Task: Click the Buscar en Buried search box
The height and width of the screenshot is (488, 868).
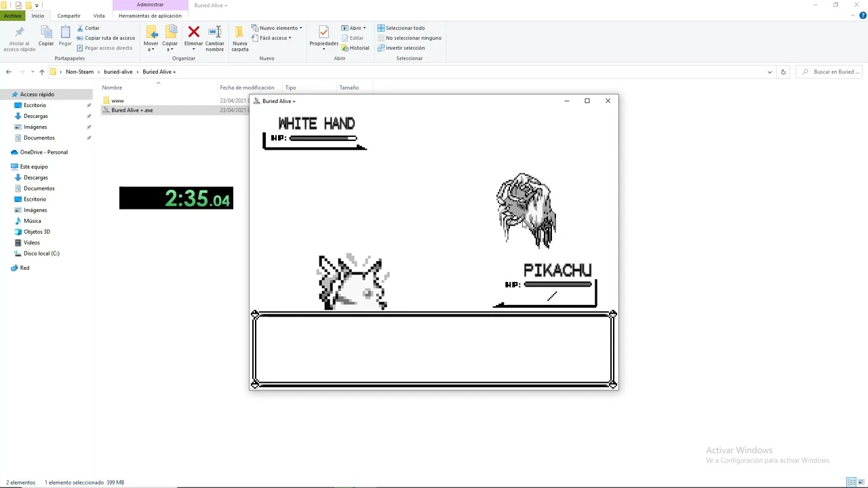Action: 831,72
